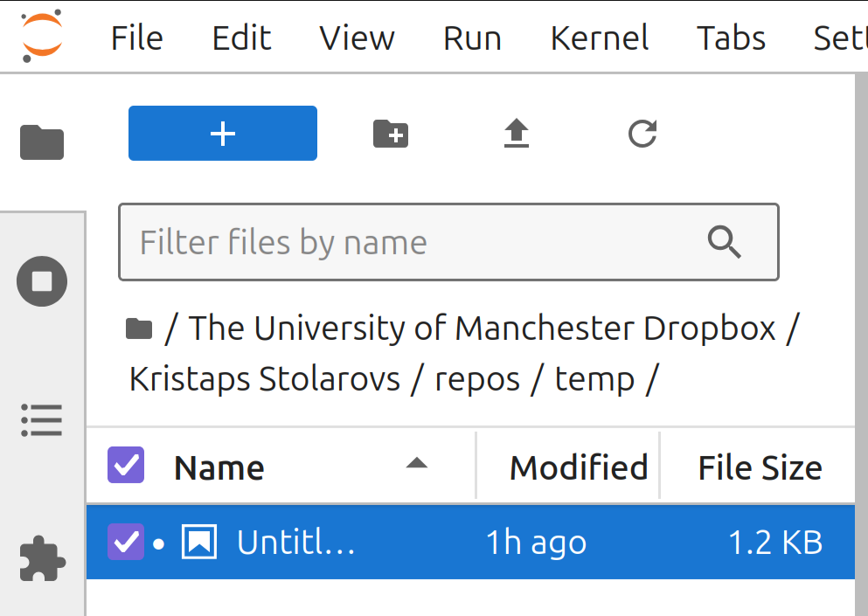
Task: Show the Table of Contents panel
Action: point(42,420)
